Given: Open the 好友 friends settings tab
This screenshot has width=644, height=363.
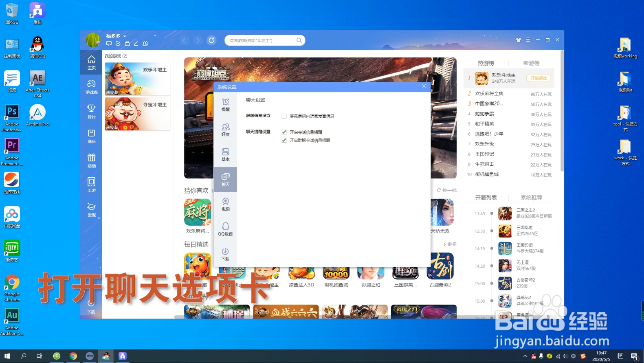Looking at the screenshot, I should (x=225, y=130).
